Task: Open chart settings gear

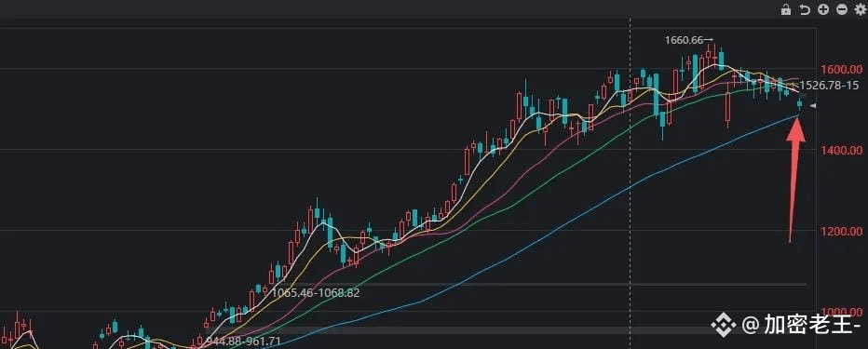Action: [x=861, y=9]
